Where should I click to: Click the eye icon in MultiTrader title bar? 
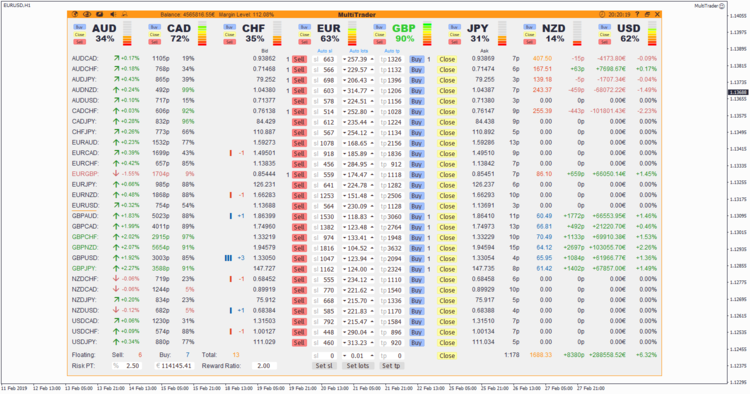click(x=87, y=15)
